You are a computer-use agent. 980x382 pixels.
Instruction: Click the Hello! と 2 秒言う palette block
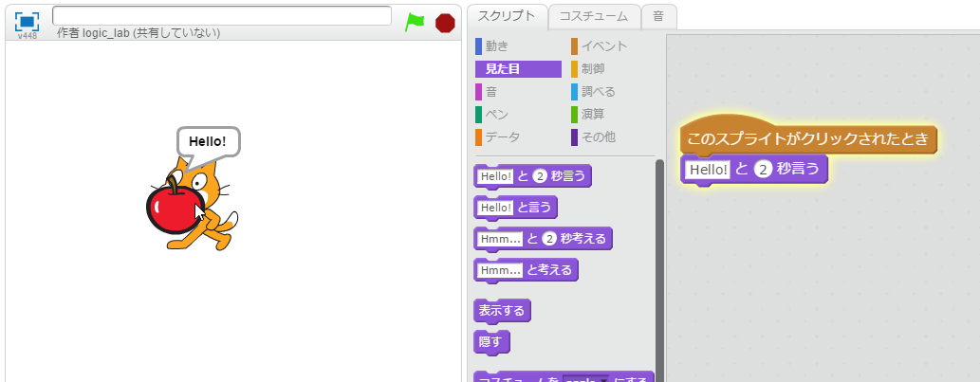point(532,176)
